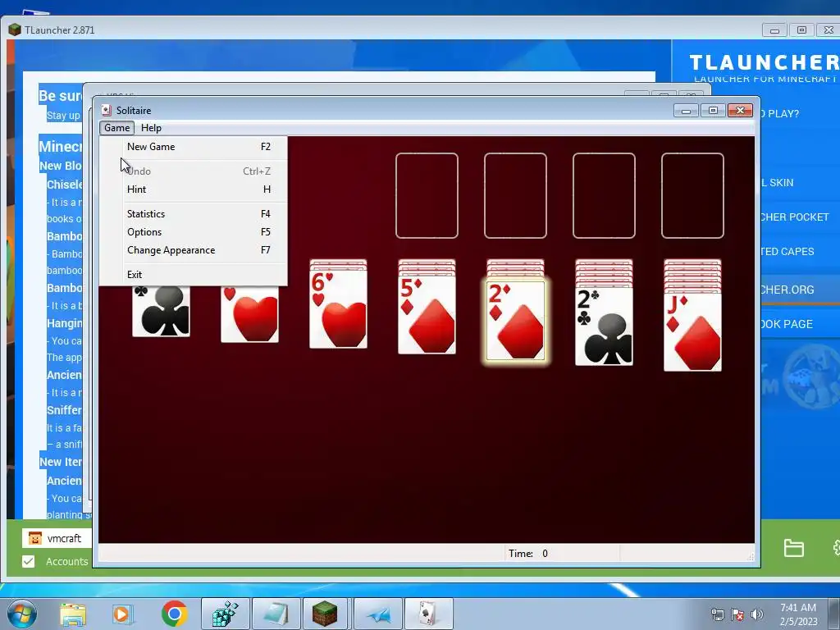Image resolution: width=840 pixels, height=630 pixels.
Task: Click the Solitaire title bar card icon
Action: (x=106, y=111)
